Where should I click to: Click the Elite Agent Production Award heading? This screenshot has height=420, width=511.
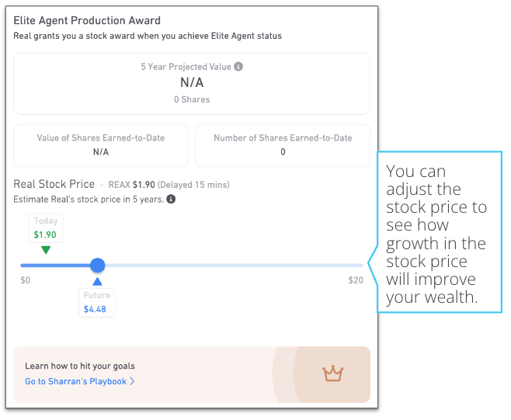click(87, 20)
